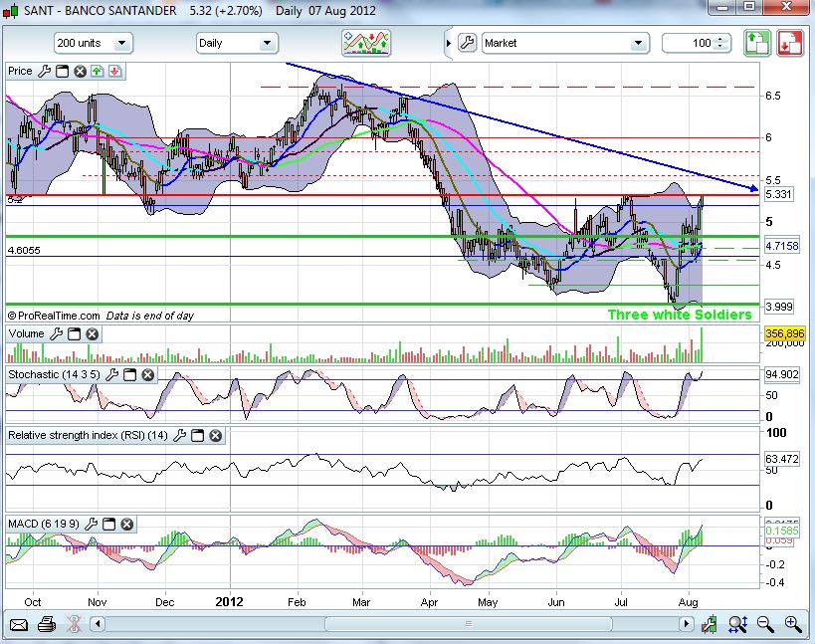Click the MACD (6 19 9) label
Viewport: 815px width, 644px height.
tap(44, 524)
